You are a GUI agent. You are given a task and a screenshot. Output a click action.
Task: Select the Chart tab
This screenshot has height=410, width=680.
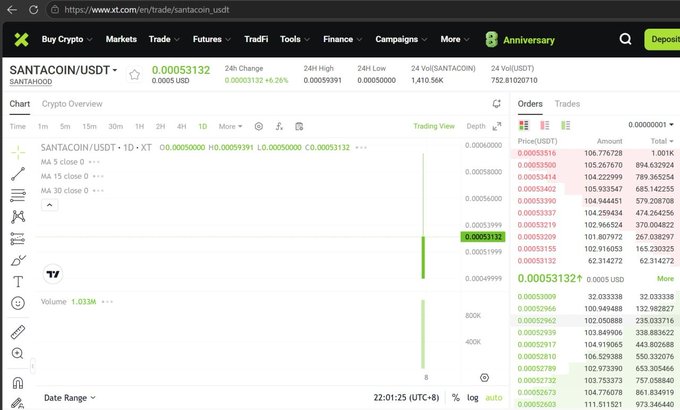click(20, 104)
